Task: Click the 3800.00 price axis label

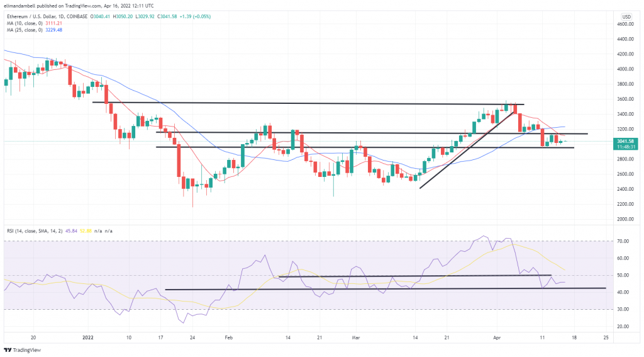Action: click(x=626, y=84)
